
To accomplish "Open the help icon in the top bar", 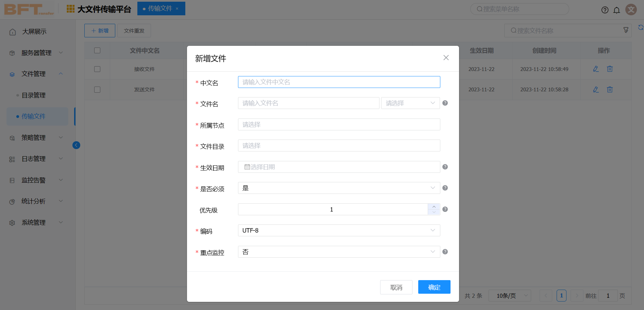I will pyautogui.click(x=605, y=10).
